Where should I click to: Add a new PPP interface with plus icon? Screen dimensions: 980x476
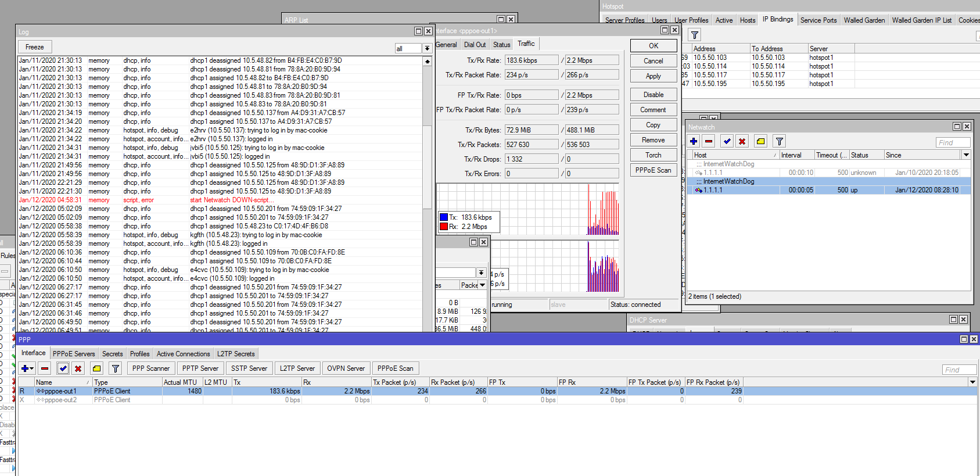pos(24,368)
